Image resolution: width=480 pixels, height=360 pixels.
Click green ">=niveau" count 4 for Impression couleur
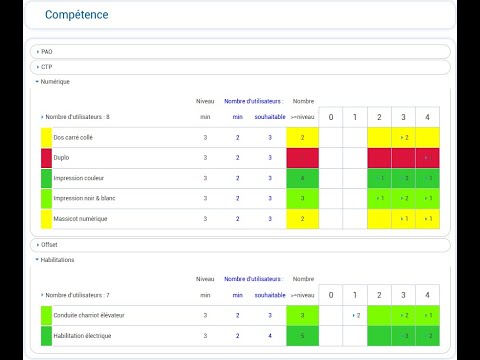(x=302, y=178)
